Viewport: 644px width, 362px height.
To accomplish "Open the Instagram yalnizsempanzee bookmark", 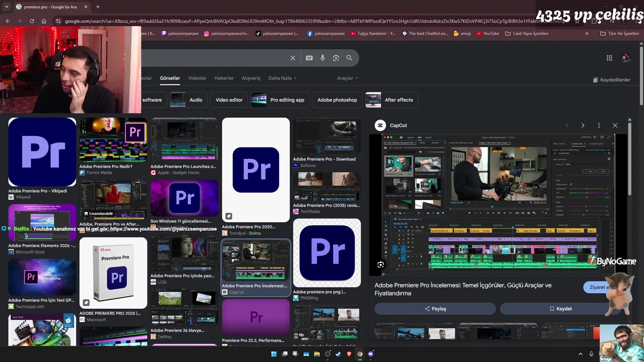I will [x=226, y=34].
